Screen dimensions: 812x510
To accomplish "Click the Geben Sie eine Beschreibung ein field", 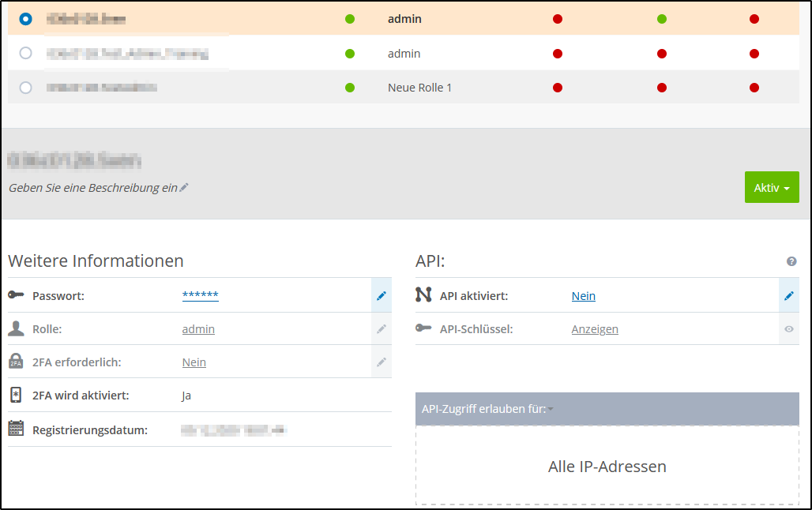I will tap(92, 187).
